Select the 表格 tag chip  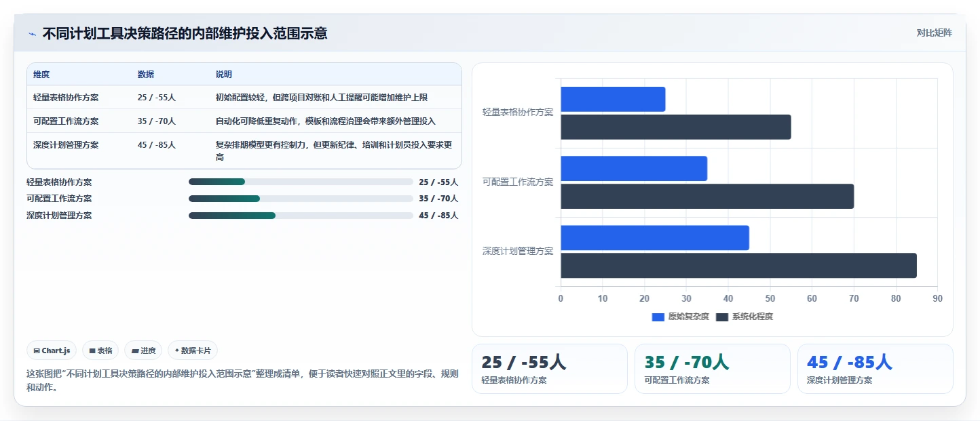point(100,350)
